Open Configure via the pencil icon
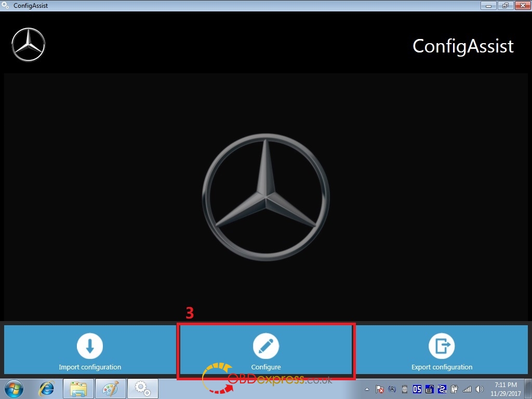 click(266, 345)
